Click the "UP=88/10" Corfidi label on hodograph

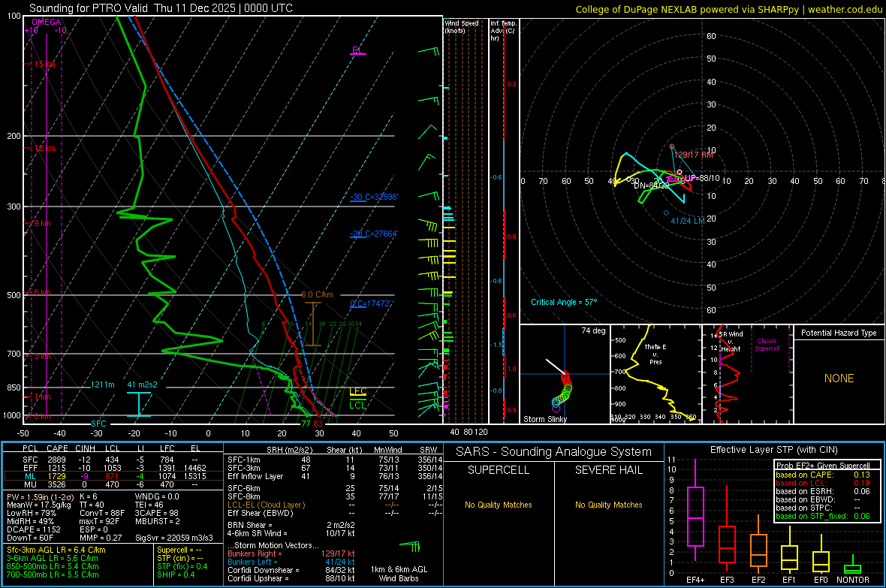(702, 178)
